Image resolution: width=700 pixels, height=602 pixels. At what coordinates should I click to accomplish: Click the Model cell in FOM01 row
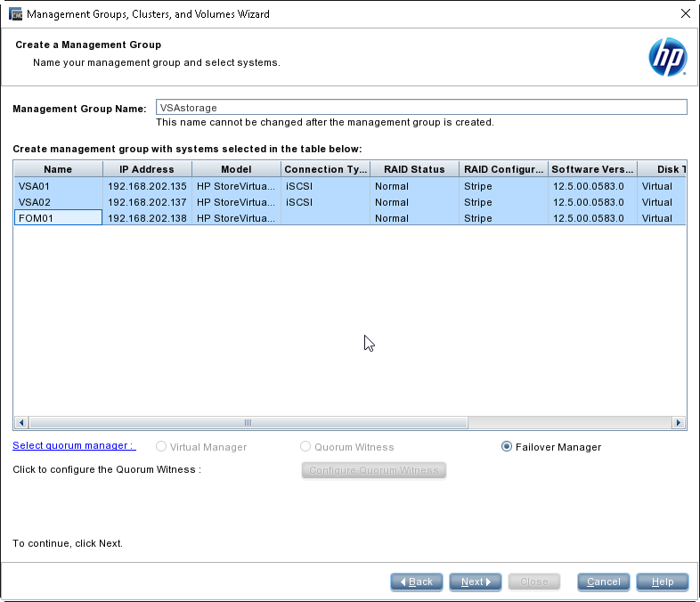pos(237,218)
